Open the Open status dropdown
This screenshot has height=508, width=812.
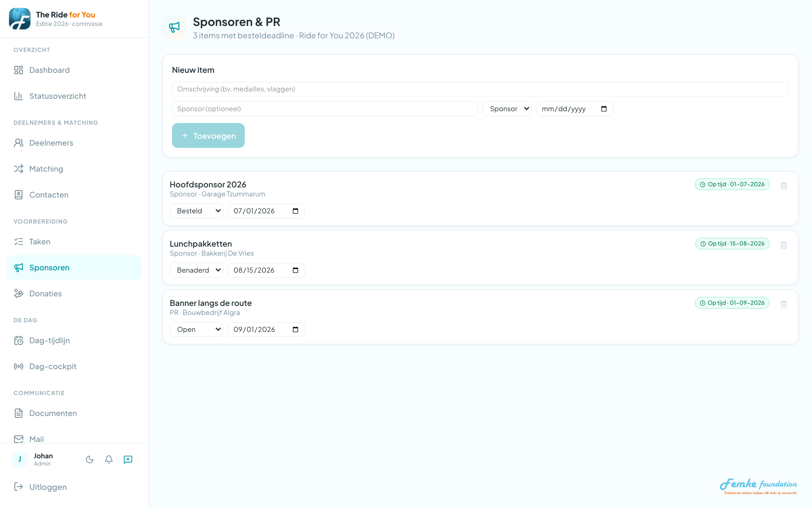[x=196, y=329]
